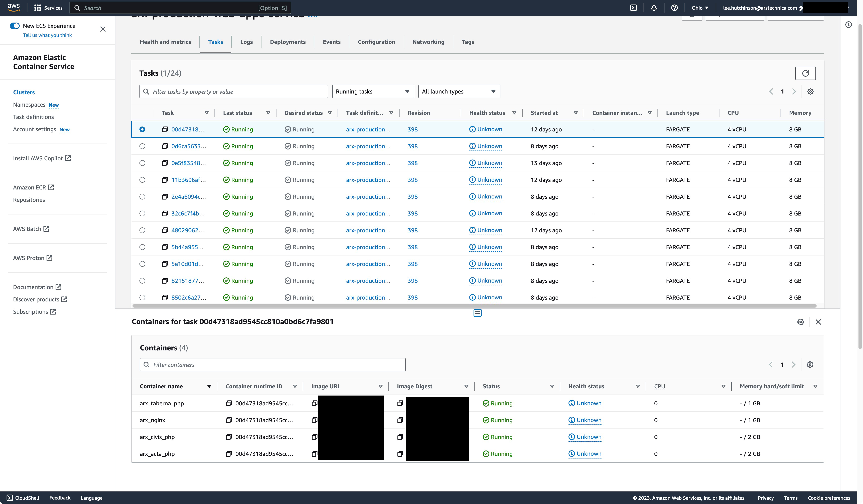This screenshot has height=504, width=863.
Task: Expand the Running tasks filter dropdown
Action: tap(373, 91)
